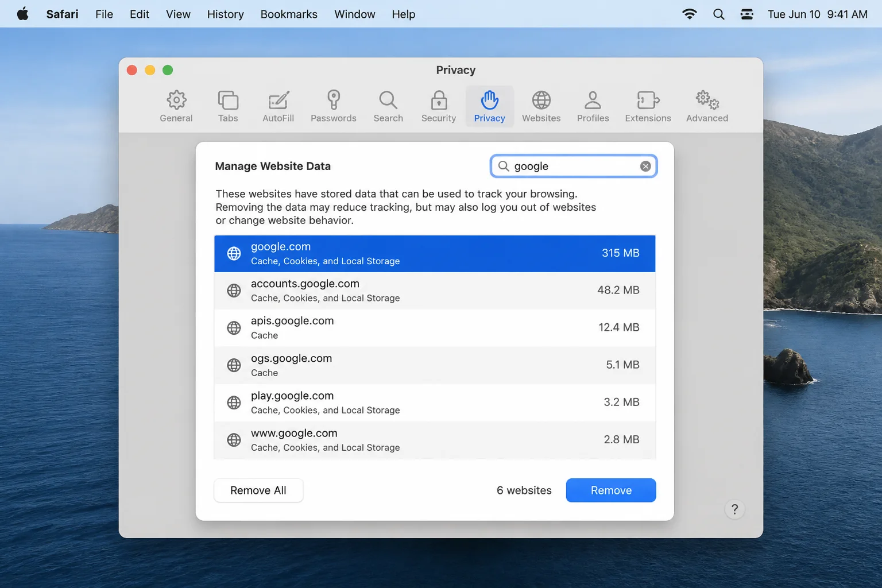This screenshot has height=588, width=882.
Task: Open the Safari menu
Action: click(62, 14)
